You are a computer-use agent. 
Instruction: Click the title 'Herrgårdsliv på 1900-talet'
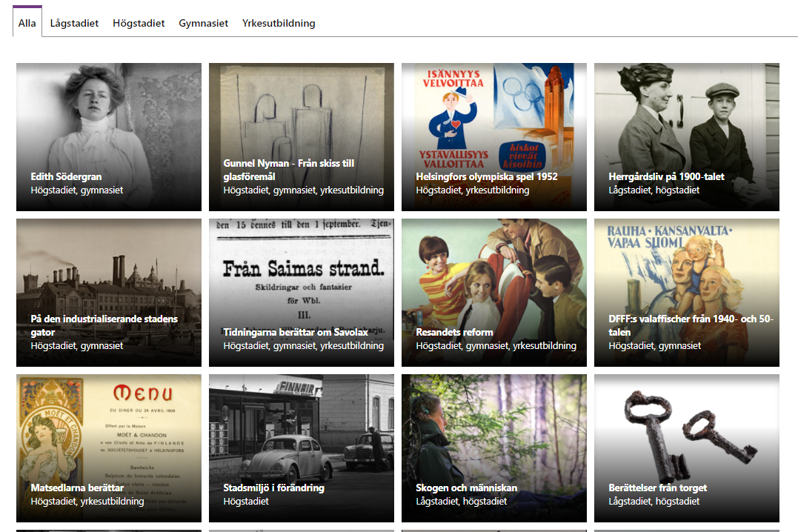(666, 176)
